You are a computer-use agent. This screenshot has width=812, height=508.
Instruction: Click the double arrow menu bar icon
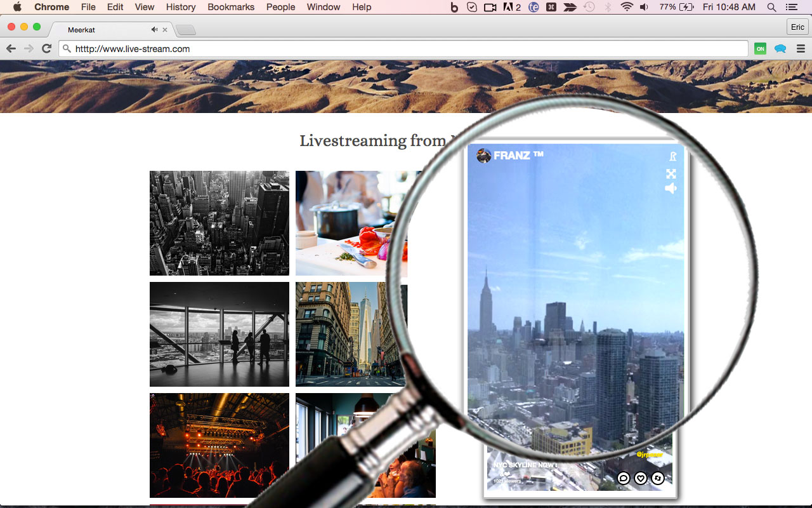click(570, 7)
